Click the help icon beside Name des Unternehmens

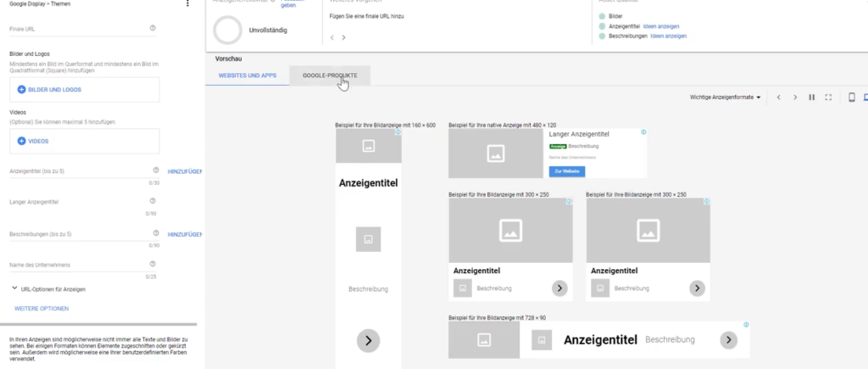153,265
